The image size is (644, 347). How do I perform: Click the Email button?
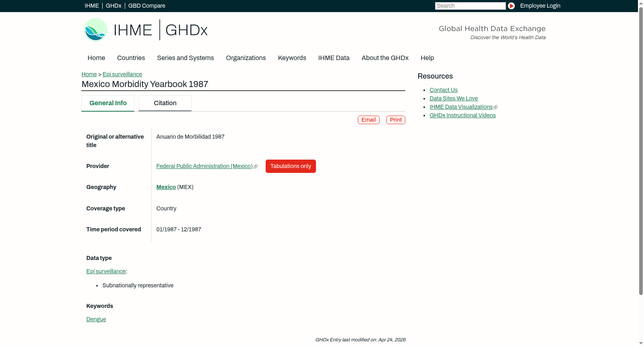pyautogui.click(x=369, y=120)
